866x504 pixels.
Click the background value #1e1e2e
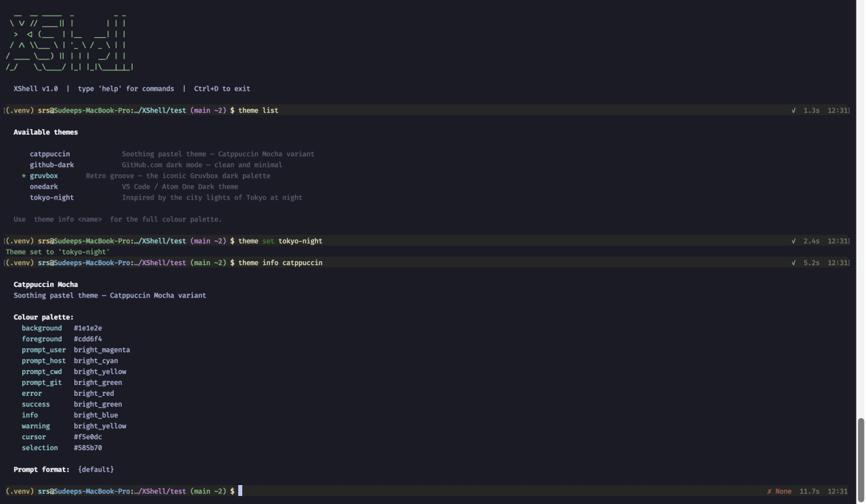88,328
